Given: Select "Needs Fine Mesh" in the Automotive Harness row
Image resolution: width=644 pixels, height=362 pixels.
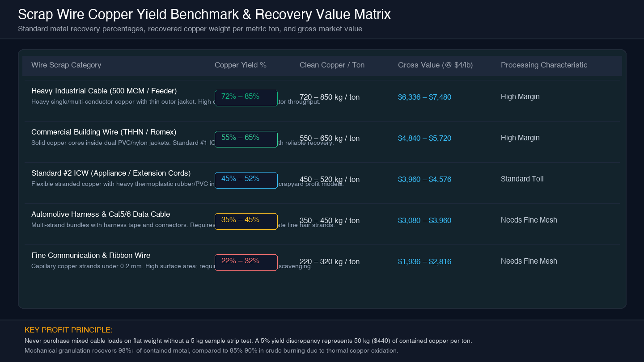Looking at the screenshot, I should tap(529, 220).
